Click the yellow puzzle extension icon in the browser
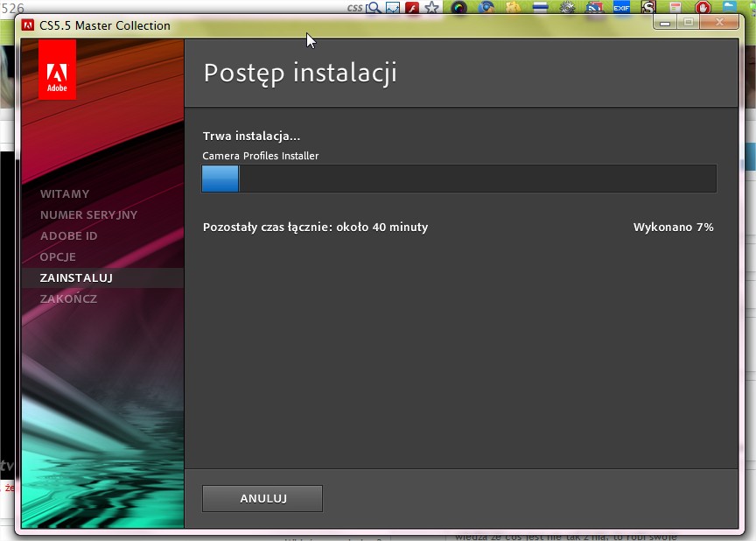Viewport: 756px width, 541px height. 513,7
